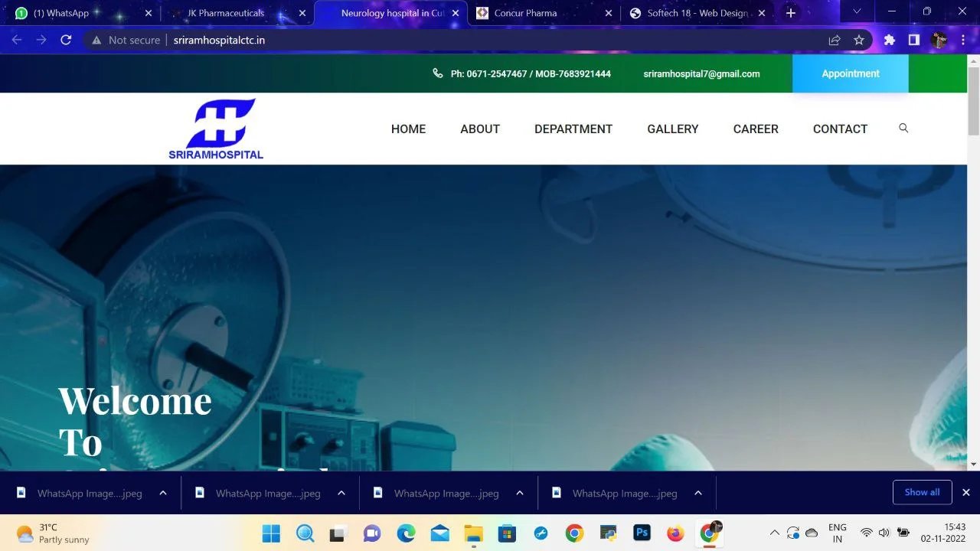This screenshot has width=980, height=551.
Task: Open the Chrome extensions puzzle icon
Action: (889, 40)
